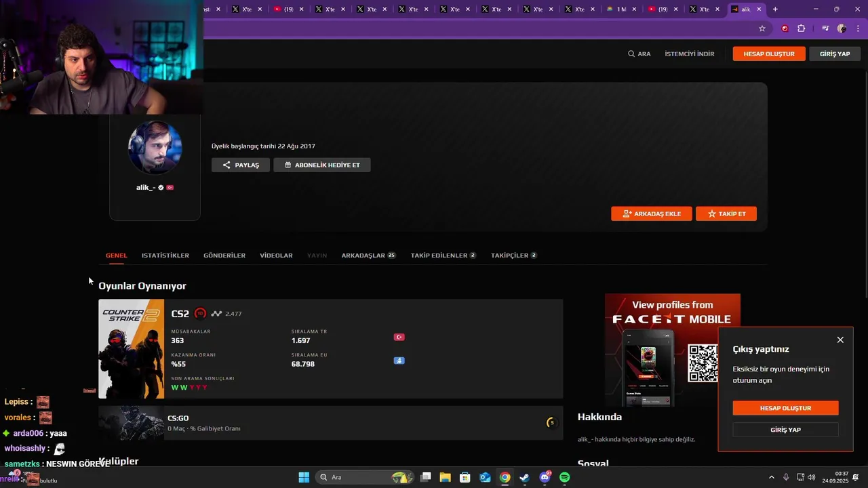Click the ELO graph icon beside 2.477
This screenshot has height=488, width=868.
[216, 314]
